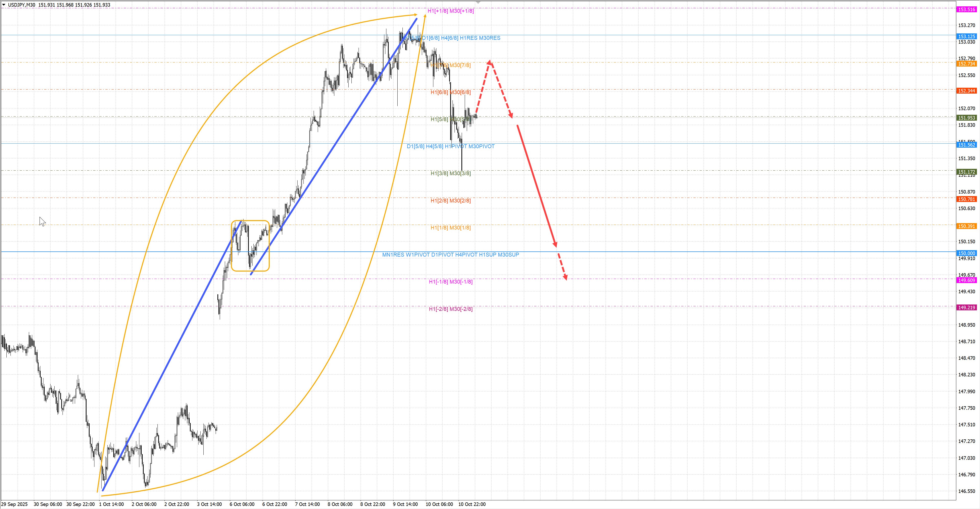
Task: Click the 153.516 magenta price label
Action: (966, 9)
